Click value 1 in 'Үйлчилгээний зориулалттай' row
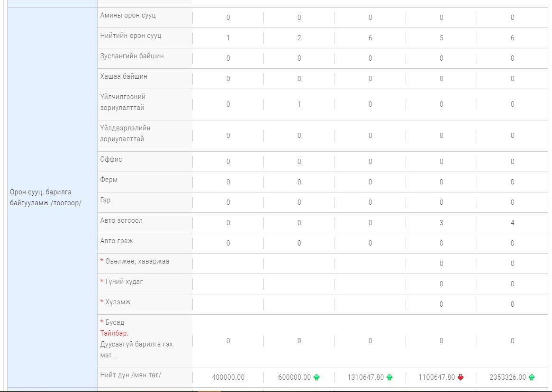The width and height of the screenshot is (552, 392). pyautogui.click(x=299, y=104)
